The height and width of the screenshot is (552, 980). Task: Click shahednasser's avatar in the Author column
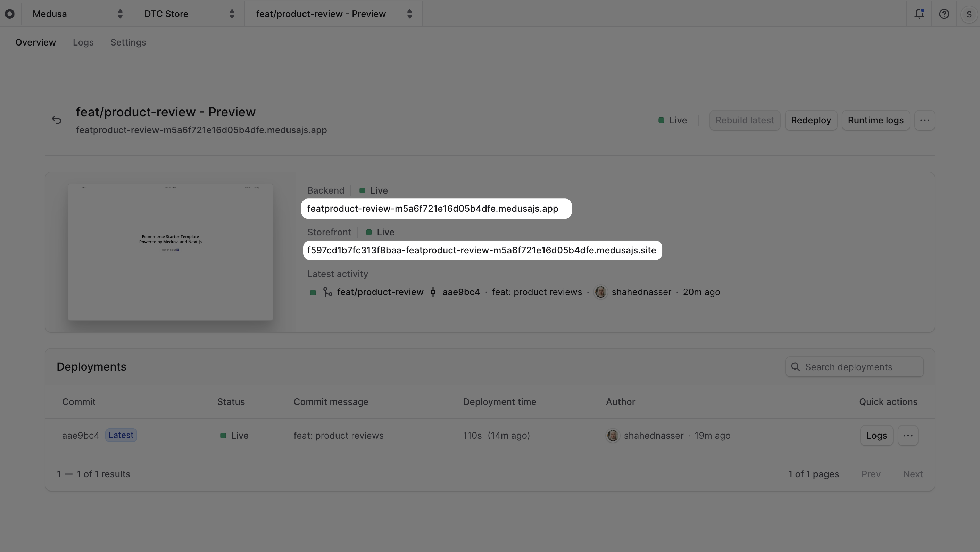click(x=613, y=436)
